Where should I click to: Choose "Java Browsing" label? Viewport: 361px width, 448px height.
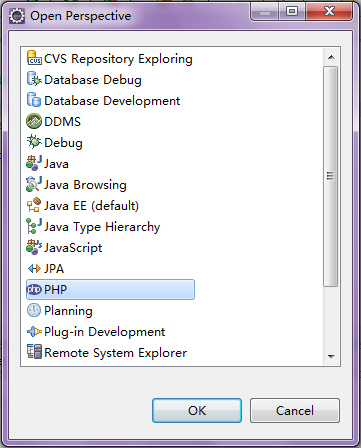tap(85, 185)
